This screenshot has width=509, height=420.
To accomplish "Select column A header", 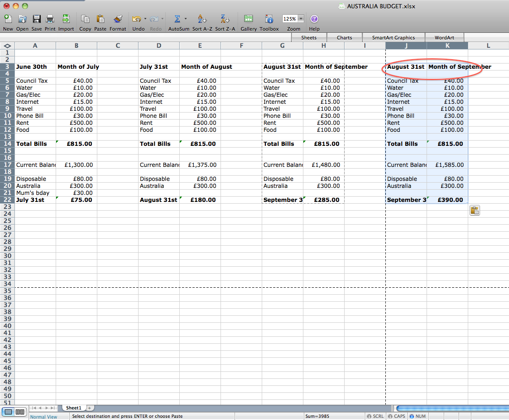I will (35, 46).
